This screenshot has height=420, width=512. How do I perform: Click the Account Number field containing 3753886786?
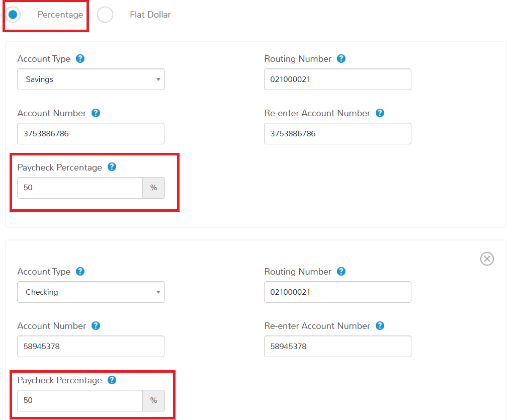[91, 134]
